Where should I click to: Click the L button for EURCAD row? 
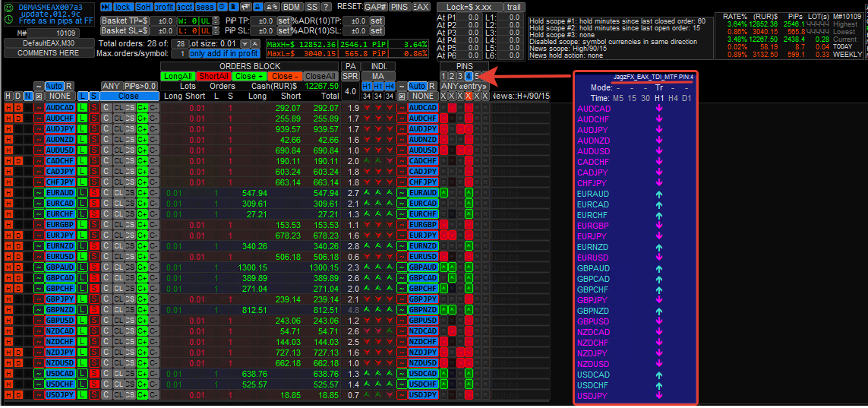point(83,203)
